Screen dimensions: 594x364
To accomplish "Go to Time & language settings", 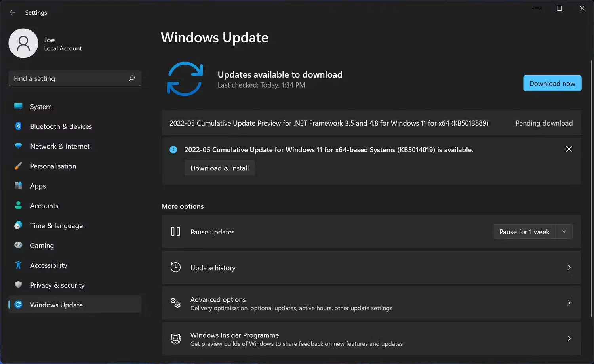I will 56,226.
